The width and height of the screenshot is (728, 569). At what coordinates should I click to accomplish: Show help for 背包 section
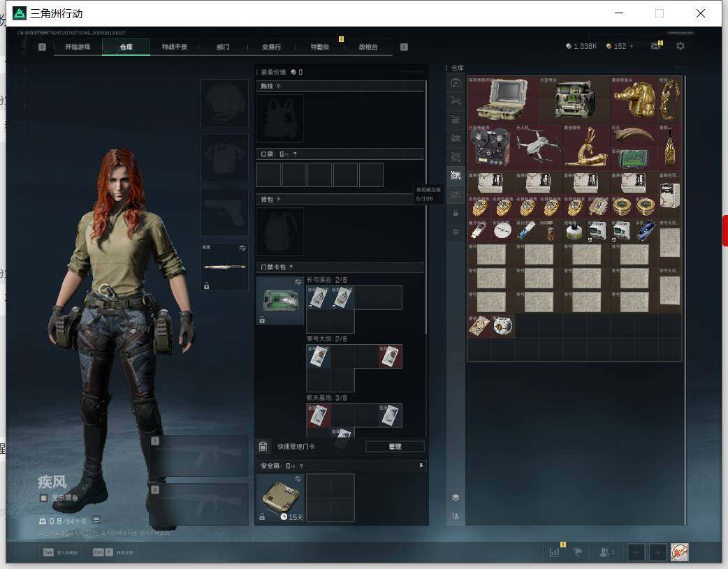point(278,200)
